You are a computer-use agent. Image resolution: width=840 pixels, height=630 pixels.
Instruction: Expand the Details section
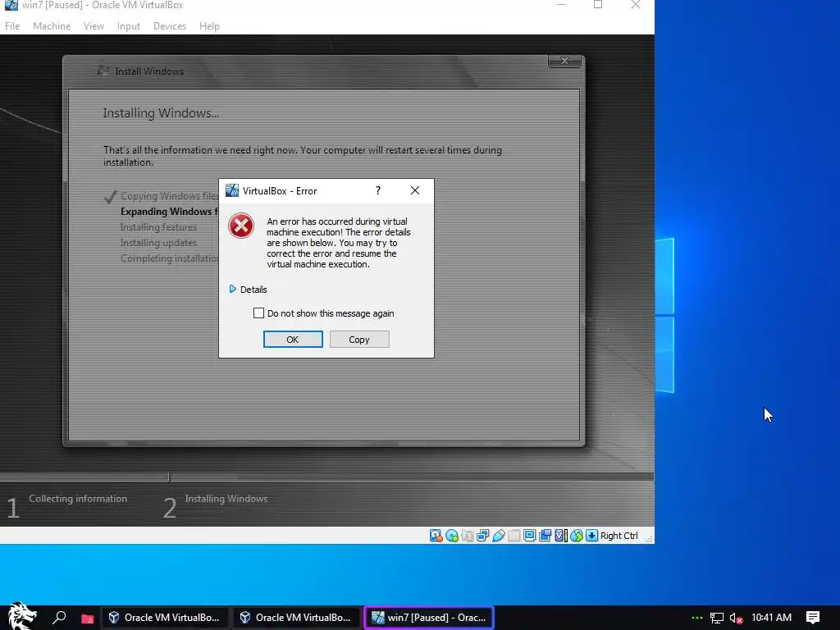(x=248, y=290)
